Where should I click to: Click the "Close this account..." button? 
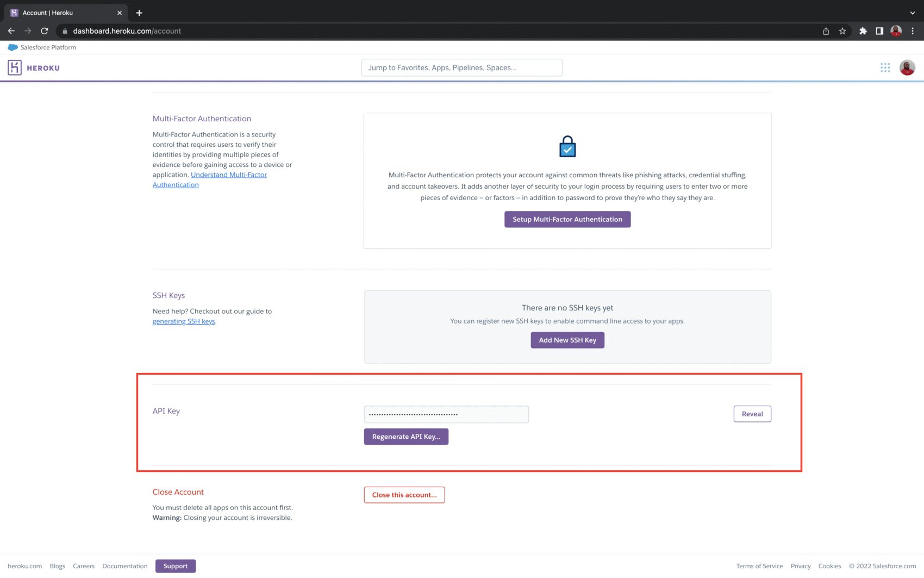coord(404,495)
